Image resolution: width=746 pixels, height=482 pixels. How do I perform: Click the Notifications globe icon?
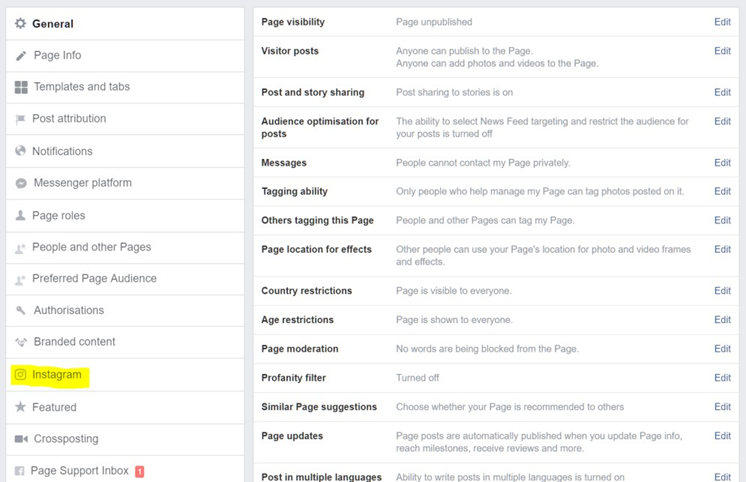[20, 151]
